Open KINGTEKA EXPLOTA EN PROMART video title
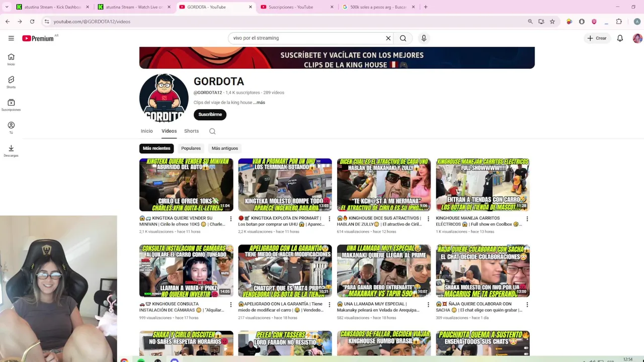 282,221
